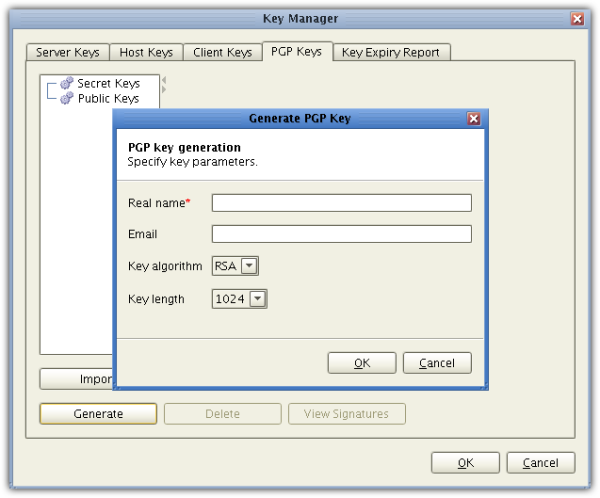Viewport: 600px width, 498px height.
Task: Expand split pane with right arrow
Action: click(164, 90)
